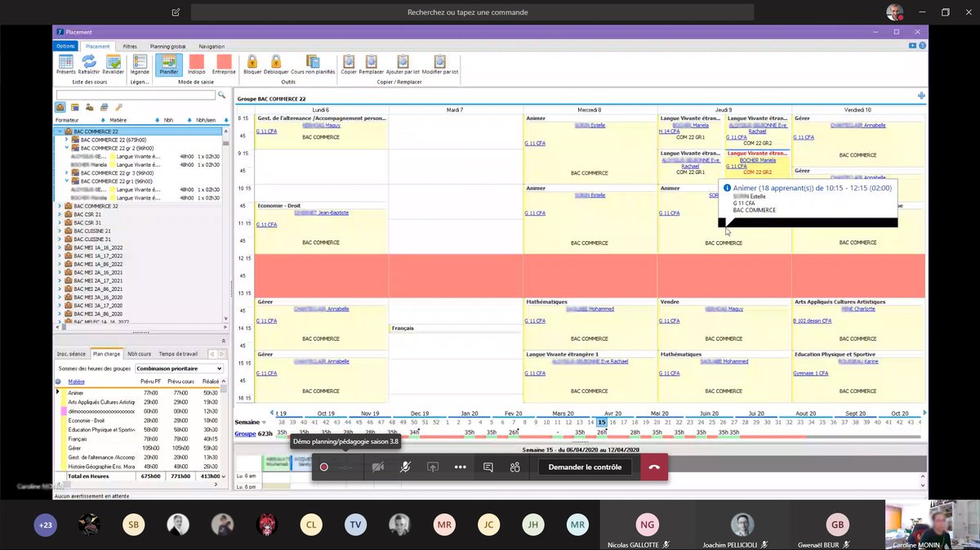Image resolution: width=980 pixels, height=550 pixels.
Task: Click the recording indicator icon
Action: pyautogui.click(x=324, y=467)
